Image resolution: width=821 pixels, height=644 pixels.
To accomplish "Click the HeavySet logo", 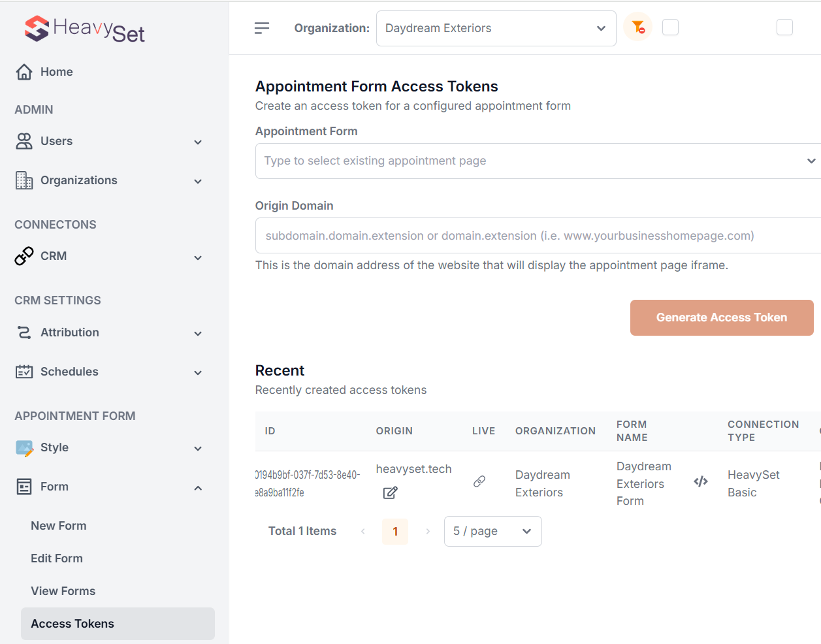I will pyautogui.click(x=84, y=29).
